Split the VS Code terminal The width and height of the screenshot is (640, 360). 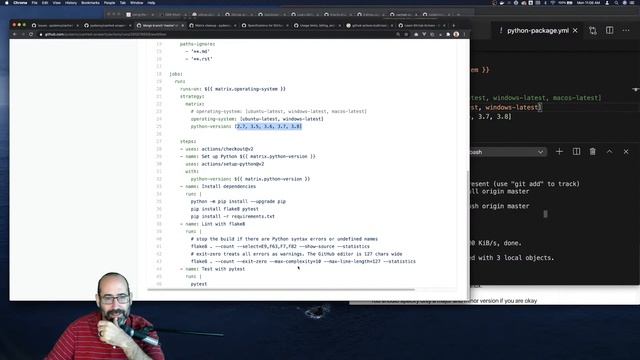576,152
